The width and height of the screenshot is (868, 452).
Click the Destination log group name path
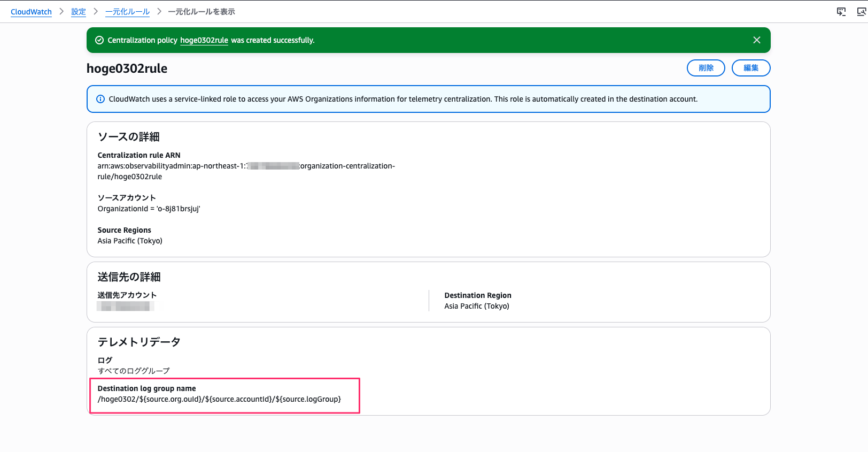click(x=219, y=399)
